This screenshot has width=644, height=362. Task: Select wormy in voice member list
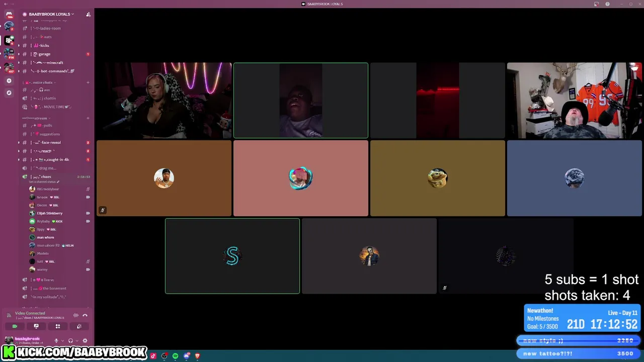[x=59, y=269]
